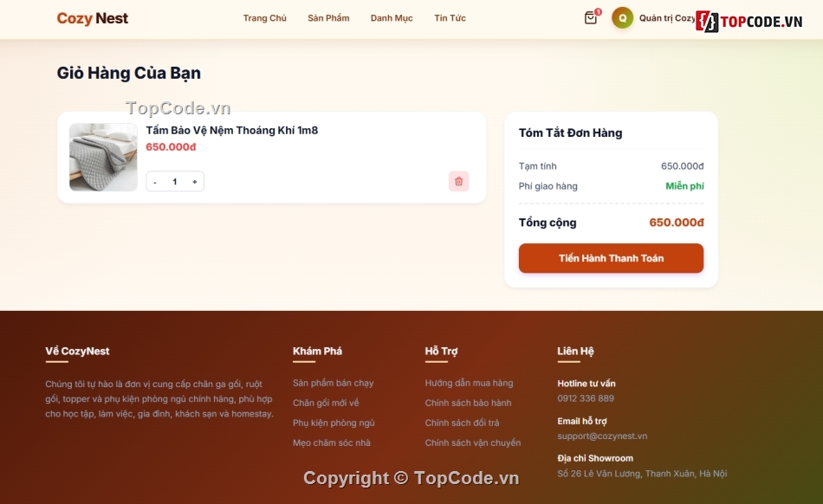This screenshot has height=504, width=823.
Task: Click the red product price 650.000đ
Action: tap(171, 147)
